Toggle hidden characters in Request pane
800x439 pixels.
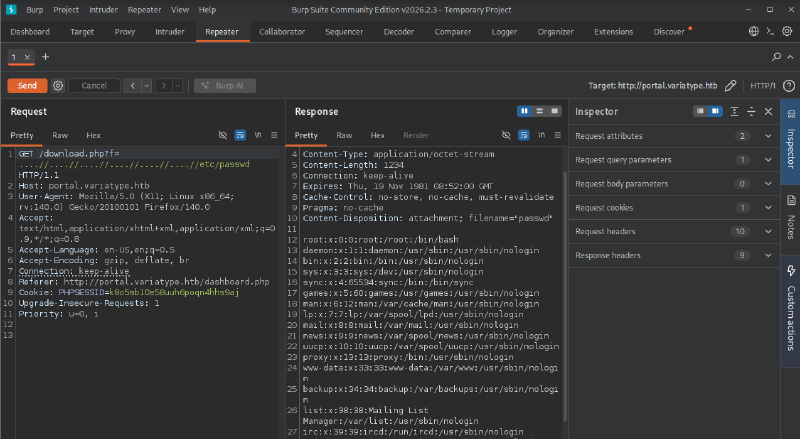tap(222, 135)
